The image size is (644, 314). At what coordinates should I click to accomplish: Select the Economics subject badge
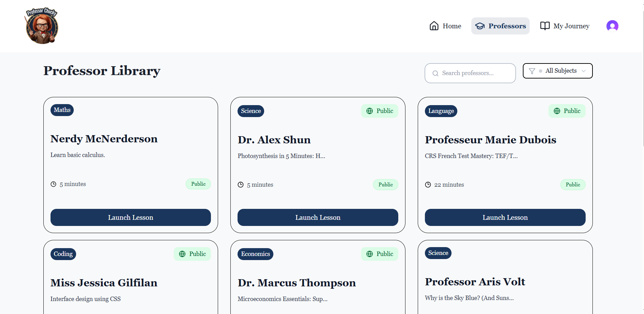coord(255,254)
